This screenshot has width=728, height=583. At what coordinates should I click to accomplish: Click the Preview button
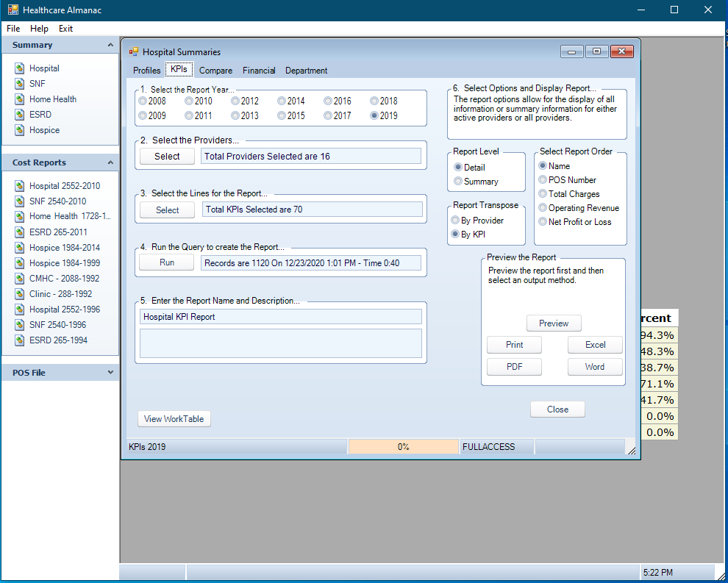pos(553,323)
